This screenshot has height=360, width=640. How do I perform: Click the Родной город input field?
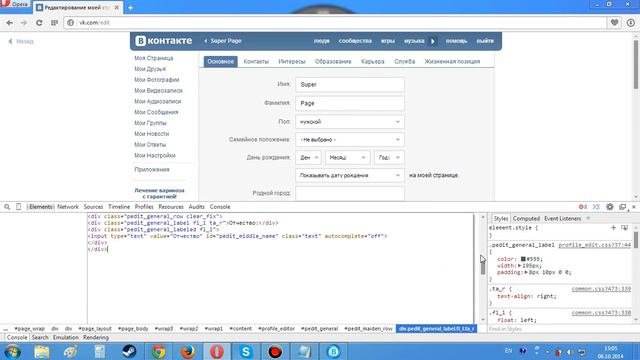pos(350,193)
